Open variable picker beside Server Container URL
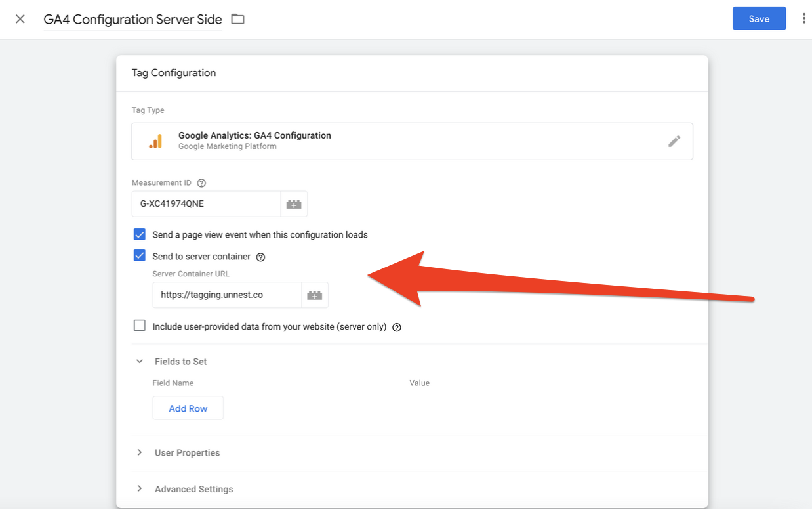Viewport: 812px width, 512px height. (315, 295)
